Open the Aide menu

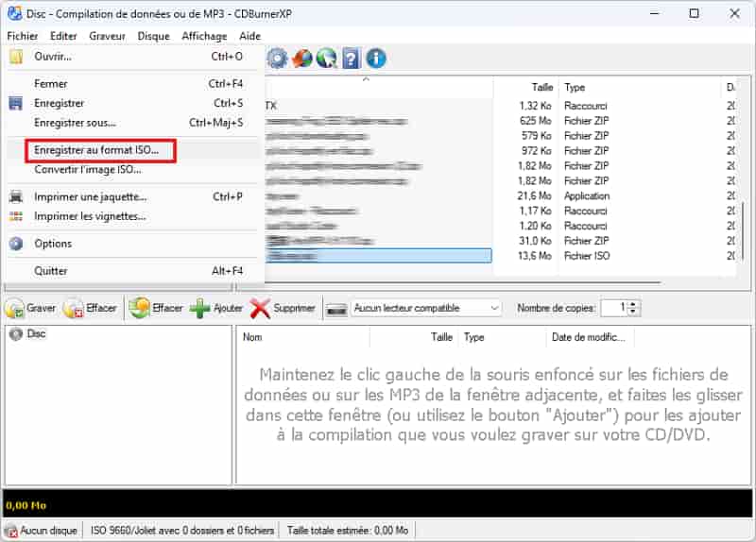pyautogui.click(x=249, y=36)
